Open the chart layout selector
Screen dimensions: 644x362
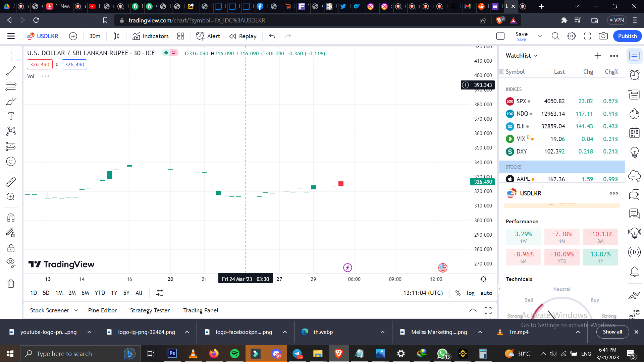pos(500,36)
